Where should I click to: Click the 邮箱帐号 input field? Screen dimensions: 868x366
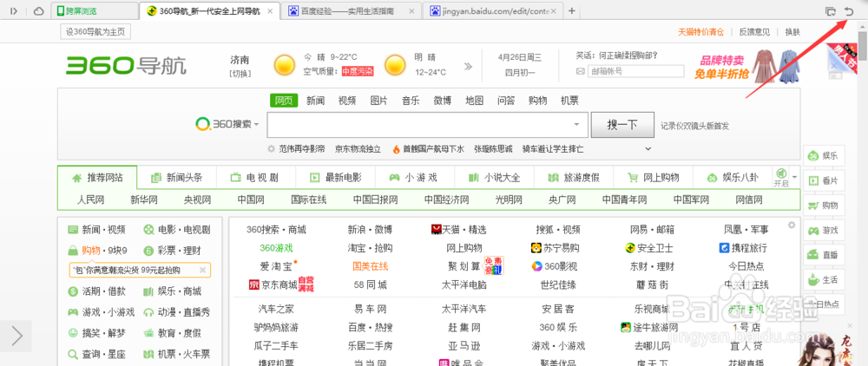click(x=635, y=71)
